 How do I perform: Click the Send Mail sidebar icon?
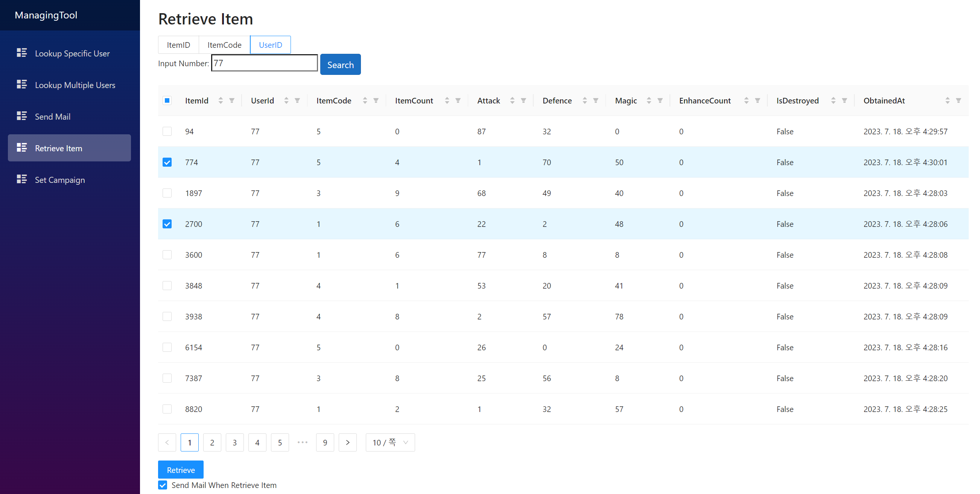coord(22,116)
